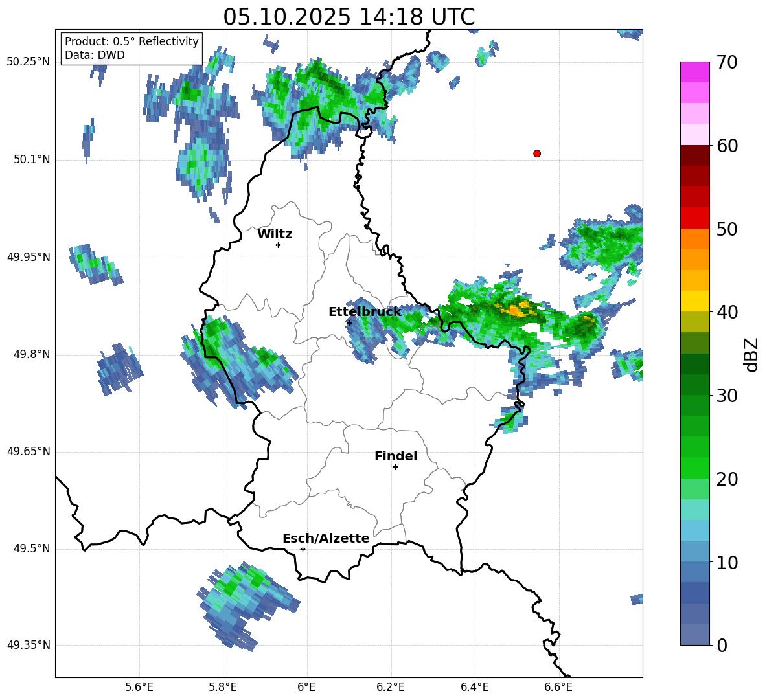The image size is (767, 700).
Task: Click the cross marker below Wiltz
Action: tap(279, 245)
